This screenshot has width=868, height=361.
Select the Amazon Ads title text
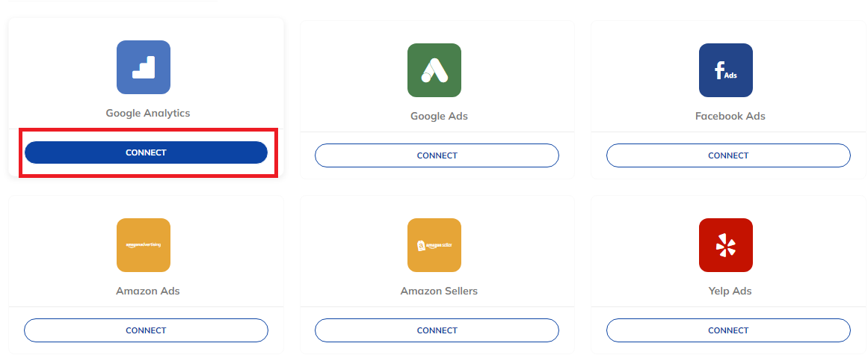148,291
